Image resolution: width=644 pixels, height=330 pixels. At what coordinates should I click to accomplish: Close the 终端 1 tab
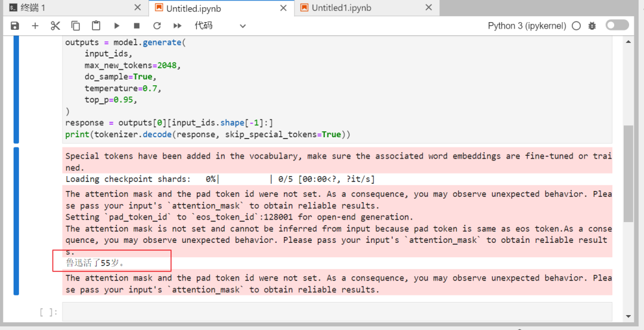pos(138,8)
